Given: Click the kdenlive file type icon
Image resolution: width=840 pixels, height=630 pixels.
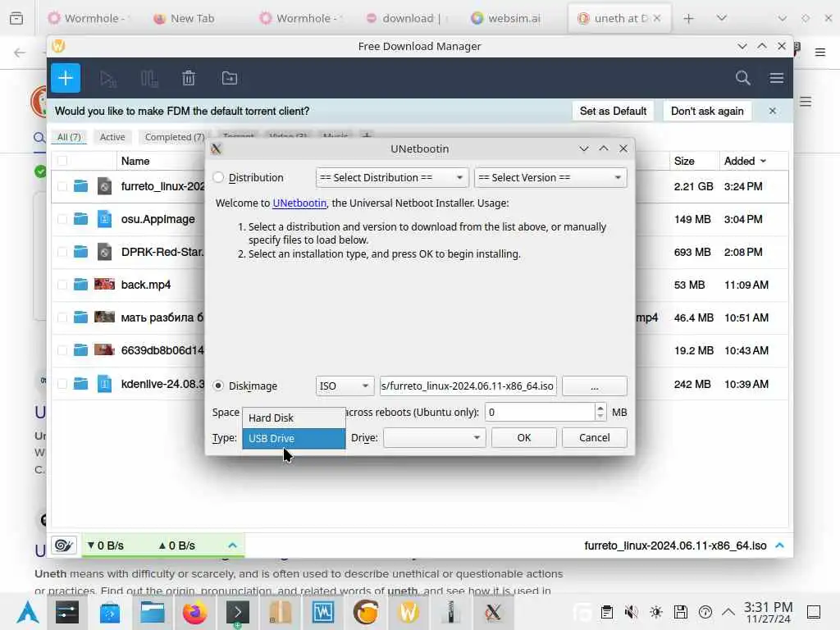Looking at the screenshot, I should point(104,384).
